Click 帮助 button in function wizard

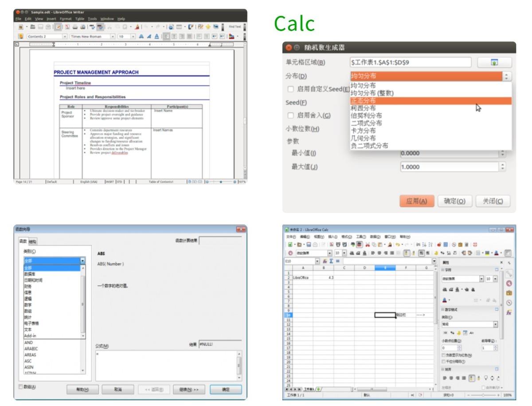pos(82,389)
